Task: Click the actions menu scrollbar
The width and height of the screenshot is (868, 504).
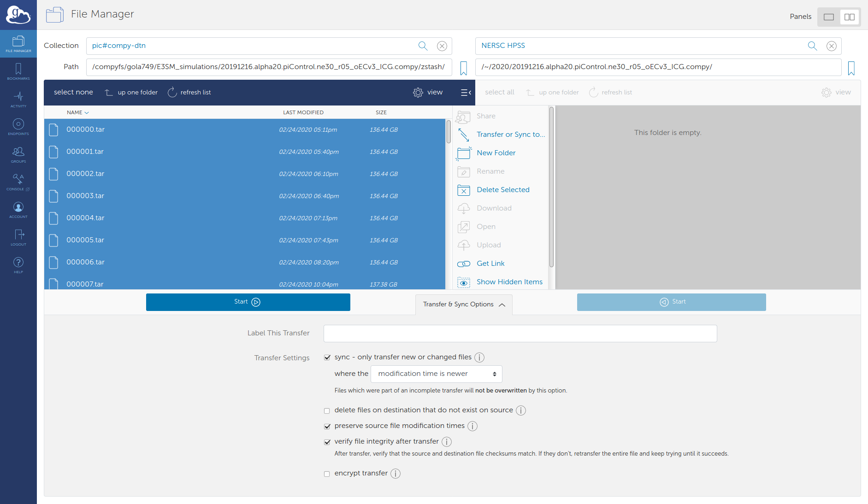Action: click(x=551, y=187)
